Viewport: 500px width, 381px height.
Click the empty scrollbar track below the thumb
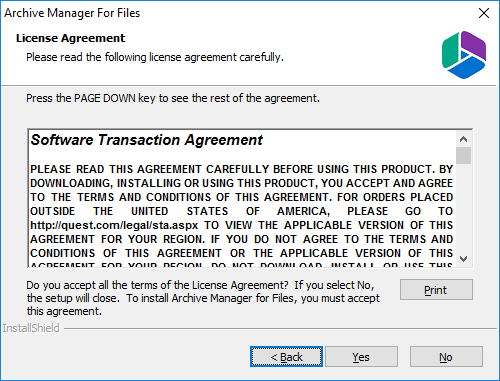coord(463,208)
